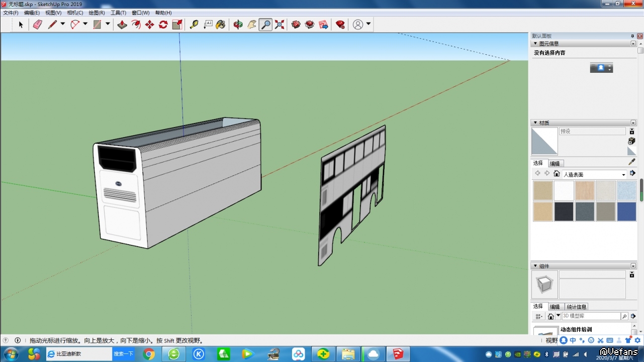Select the Rotate tool in toolbar

[163, 25]
